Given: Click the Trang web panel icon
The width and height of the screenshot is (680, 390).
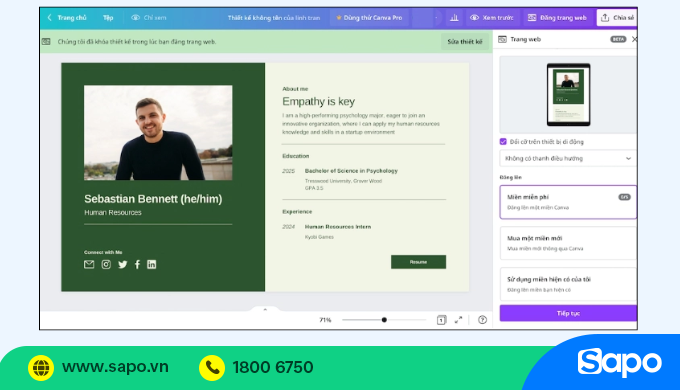Looking at the screenshot, I should [x=503, y=39].
